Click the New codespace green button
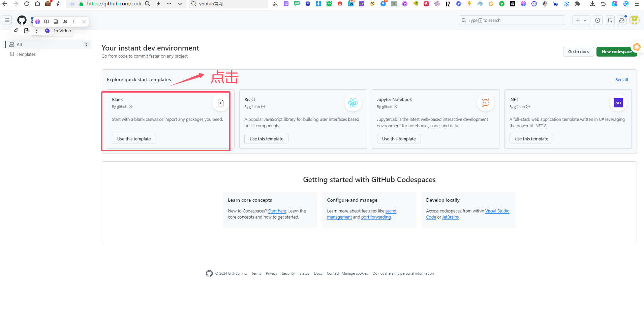Viewport: 644px width, 336px height. click(617, 52)
